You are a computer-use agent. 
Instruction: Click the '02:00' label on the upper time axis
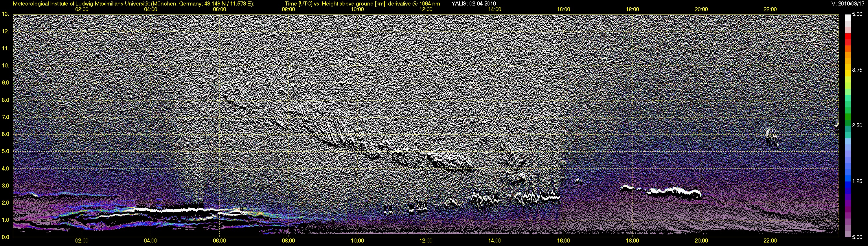[82, 10]
